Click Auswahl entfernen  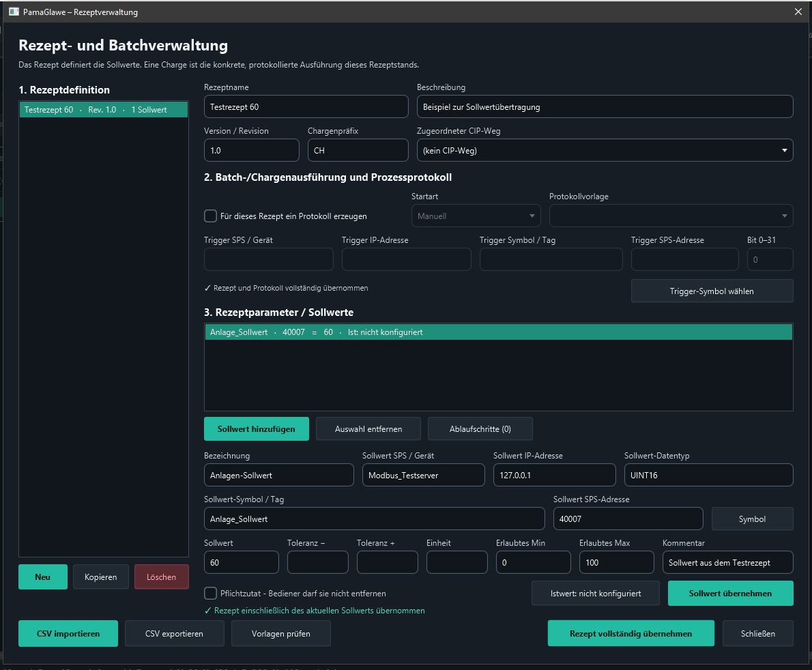click(368, 428)
